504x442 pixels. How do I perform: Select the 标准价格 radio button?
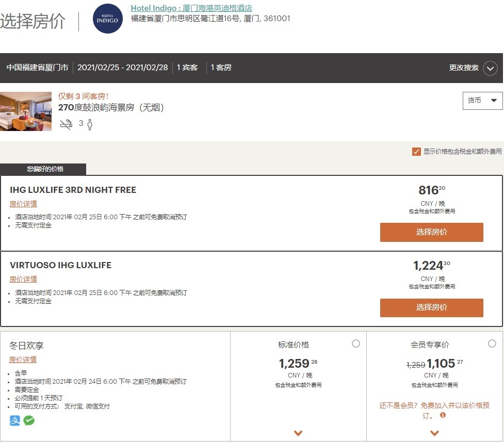point(356,343)
